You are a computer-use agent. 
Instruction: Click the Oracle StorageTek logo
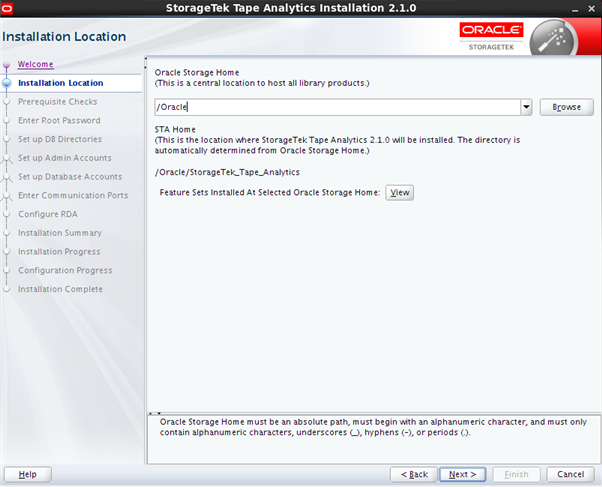pos(491,36)
